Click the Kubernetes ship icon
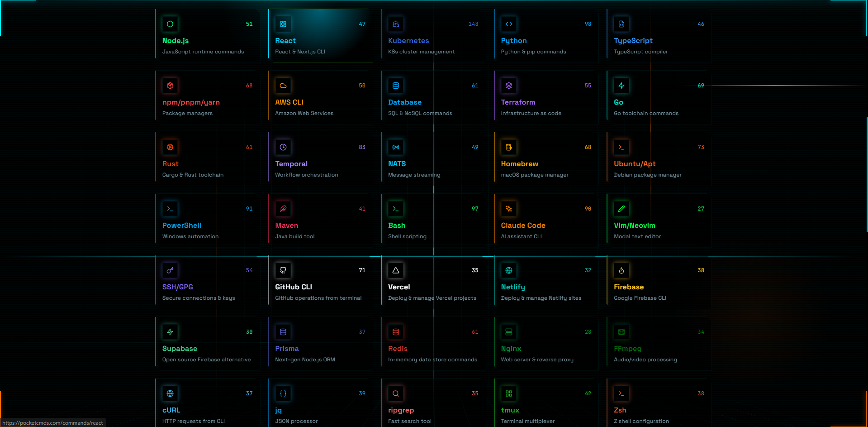 coord(396,24)
